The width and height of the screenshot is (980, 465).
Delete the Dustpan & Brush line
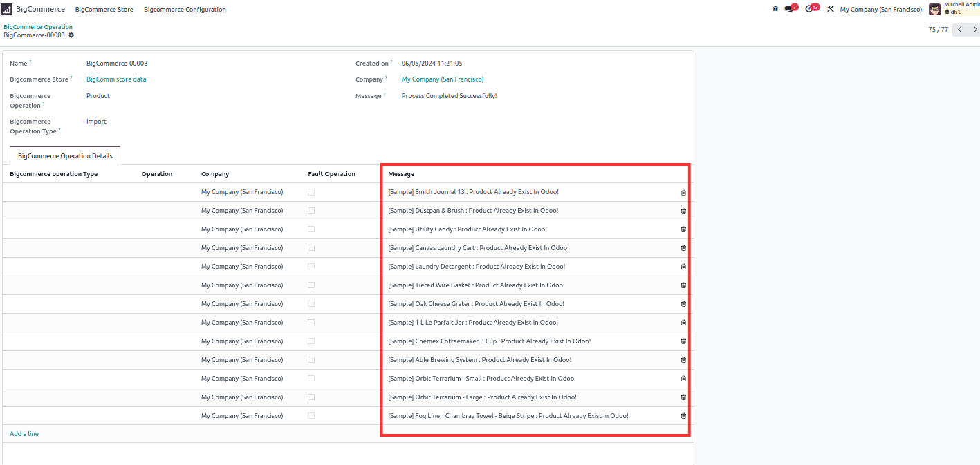tap(683, 211)
